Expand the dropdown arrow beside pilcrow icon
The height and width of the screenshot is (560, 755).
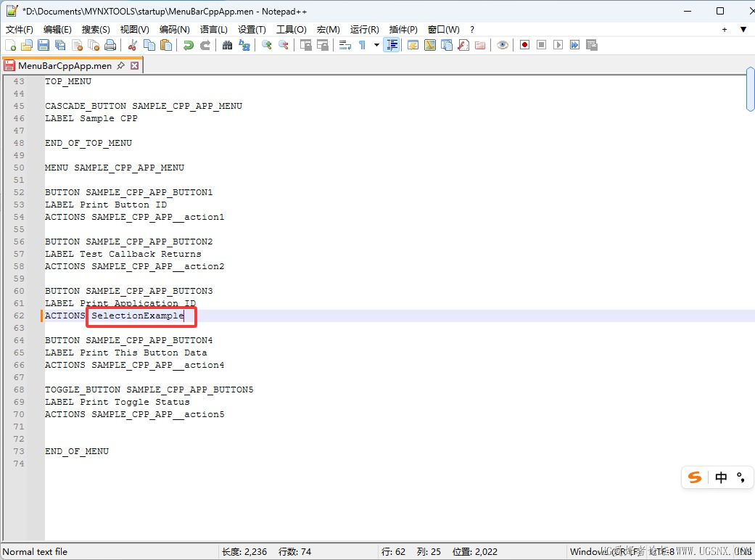point(376,45)
